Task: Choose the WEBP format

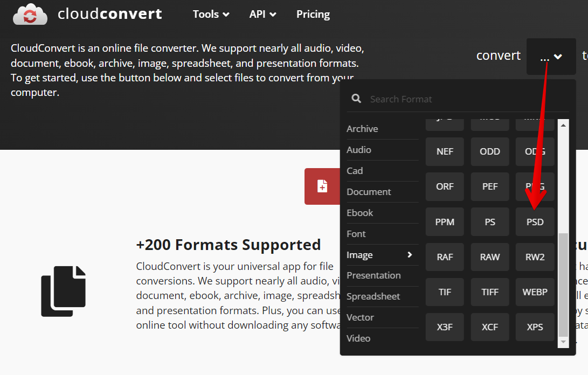Action: (535, 291)
